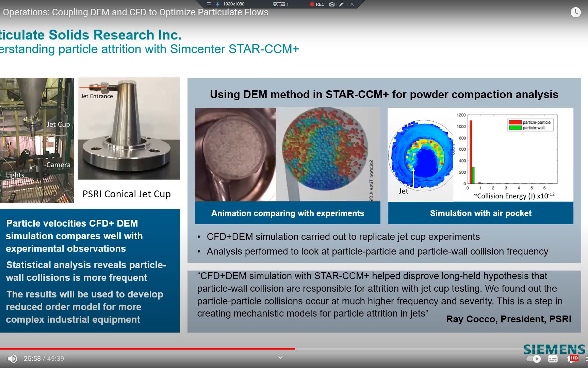The height and width of the screenshot is (368, 588).
Task: Click the 25:58 / 49:39 time display
Action: click(x=44, y=358)
